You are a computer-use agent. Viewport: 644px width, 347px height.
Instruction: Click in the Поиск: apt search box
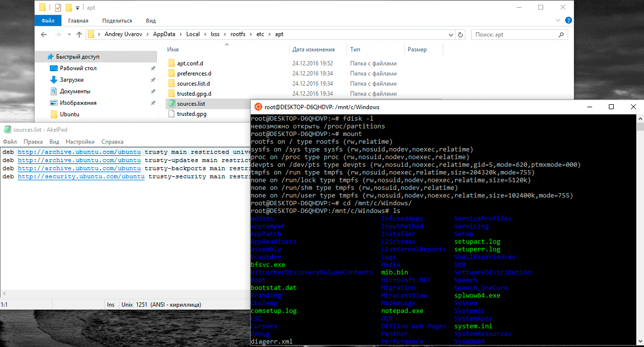click(x=518, y=35)
